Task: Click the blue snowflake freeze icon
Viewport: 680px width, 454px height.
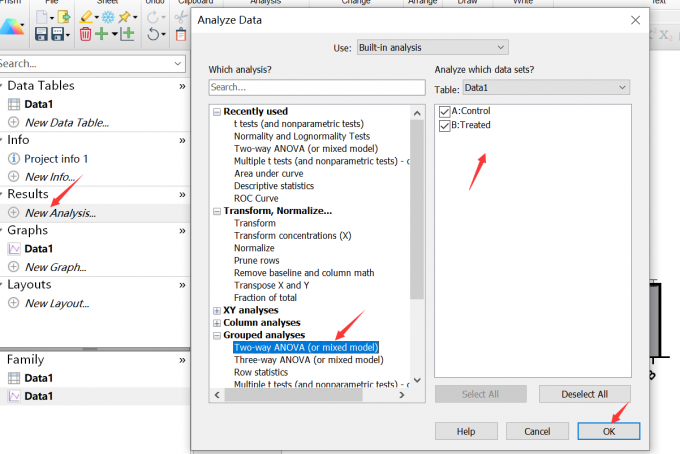Action: point(107,17)
